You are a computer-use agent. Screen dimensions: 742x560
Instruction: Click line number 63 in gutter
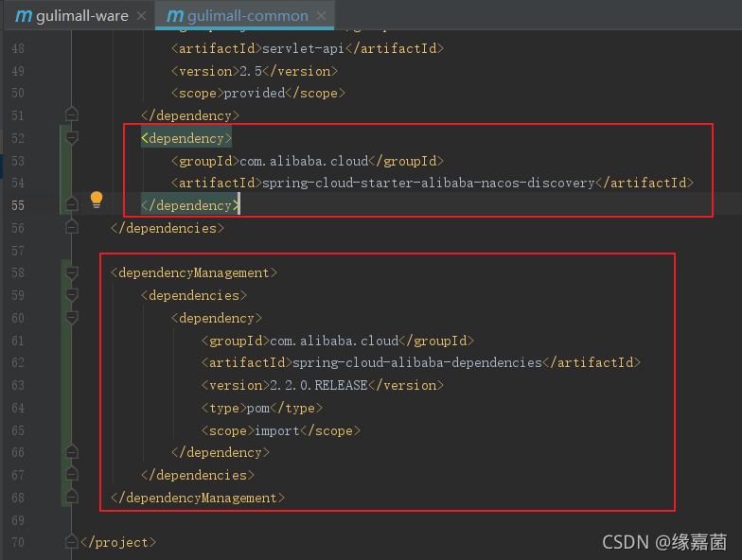(x=18, y=386)
